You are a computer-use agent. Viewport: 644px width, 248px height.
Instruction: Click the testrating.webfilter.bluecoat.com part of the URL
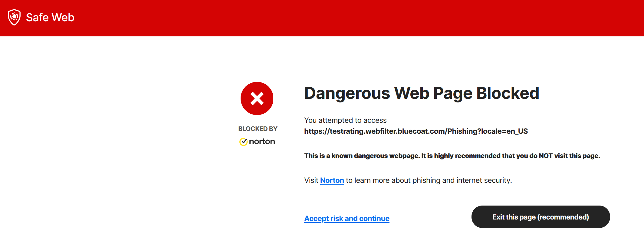(387, 131)
